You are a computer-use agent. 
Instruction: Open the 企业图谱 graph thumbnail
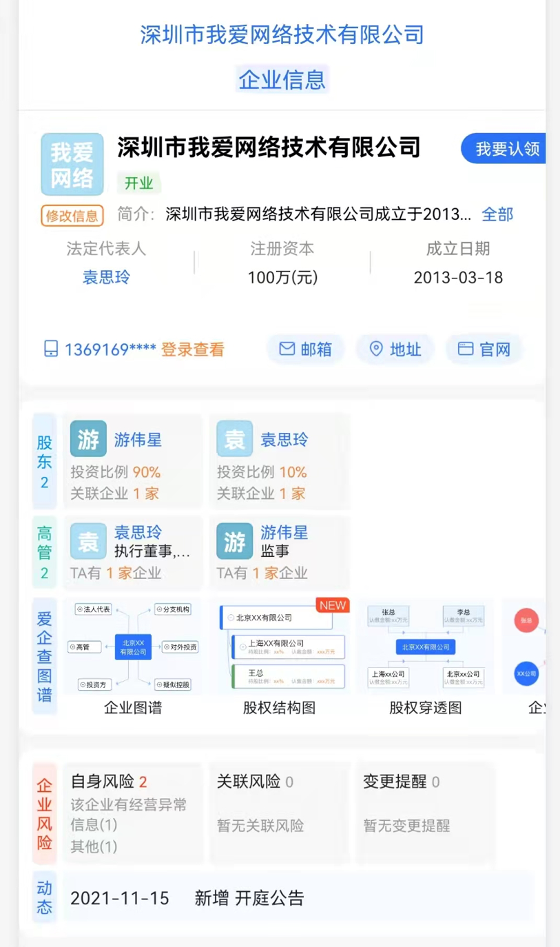[x=132, y=646]
